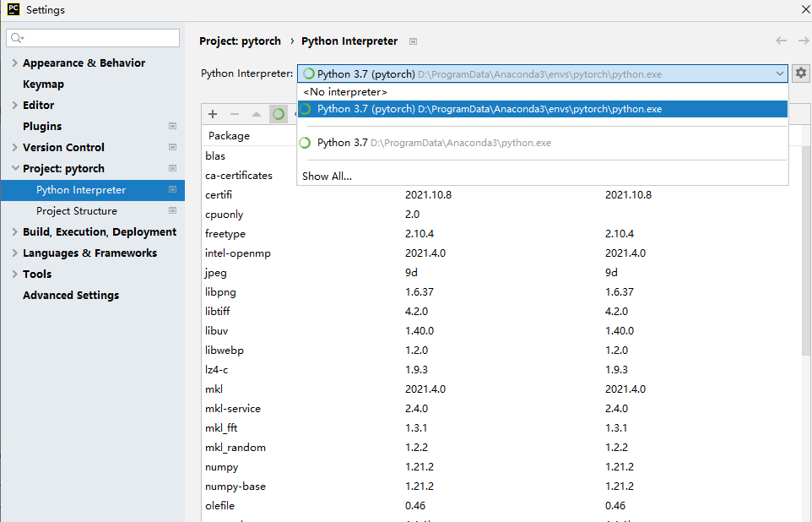
Task: Select the libuv package row
Action: [501, 331]
